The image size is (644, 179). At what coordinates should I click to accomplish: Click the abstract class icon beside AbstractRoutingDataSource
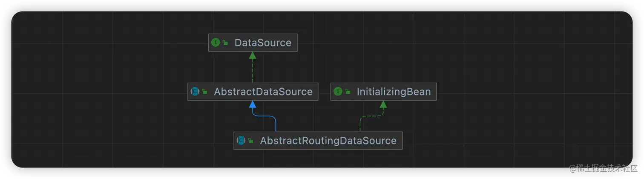[241, 141]
